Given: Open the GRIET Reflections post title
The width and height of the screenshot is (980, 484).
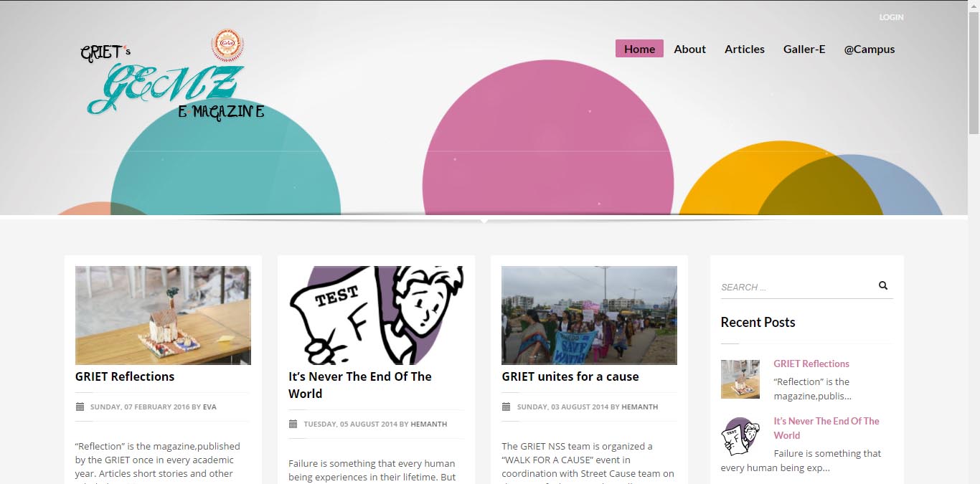Looking at the screenshot, I should (125, 376).
